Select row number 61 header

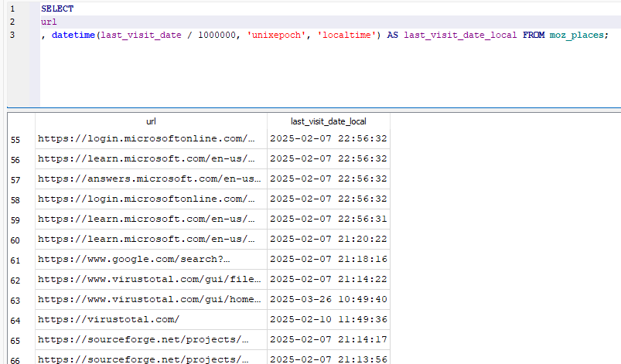[16, 260]
